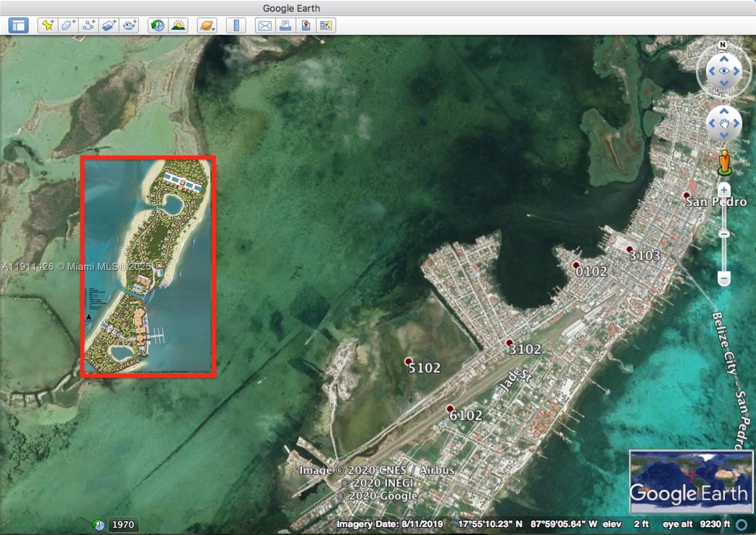Open the planet switcher dropdown

206,26
